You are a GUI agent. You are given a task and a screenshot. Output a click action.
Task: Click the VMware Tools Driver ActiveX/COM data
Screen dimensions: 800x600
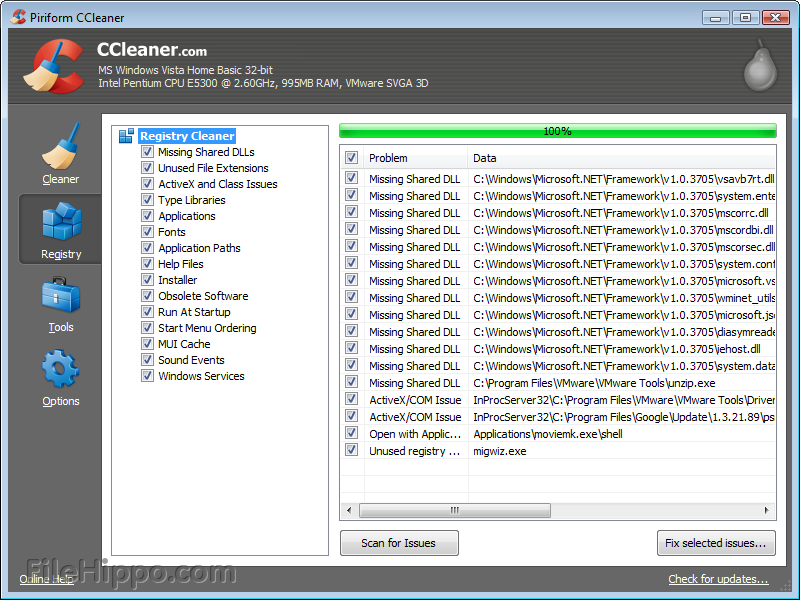[623, 400]
